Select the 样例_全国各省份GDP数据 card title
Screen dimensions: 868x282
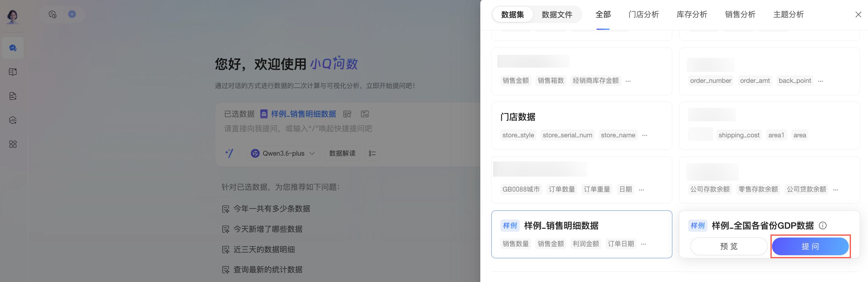pyautogui.click(x=763, y=225)
